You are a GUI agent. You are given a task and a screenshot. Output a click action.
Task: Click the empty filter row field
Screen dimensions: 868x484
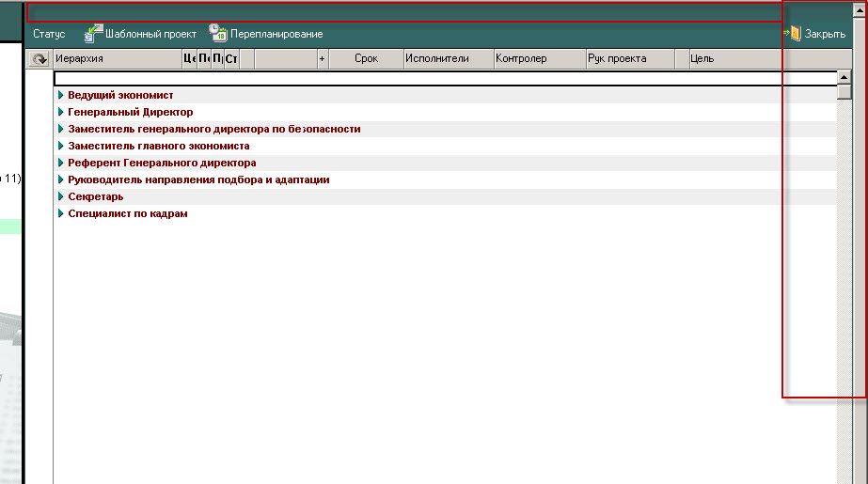tap(442, 79)
